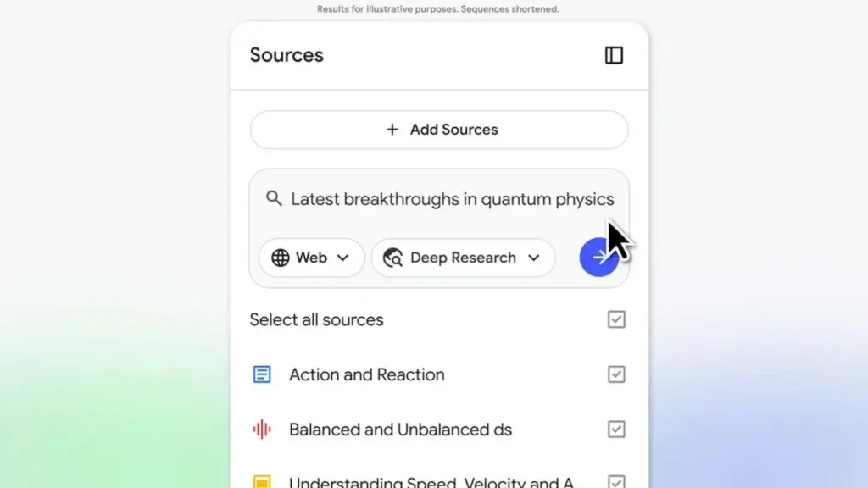Click the audio waveform icon beside Balanced and Unbalanced ds
Screen dimensions: 868x488
pos(264,429)
